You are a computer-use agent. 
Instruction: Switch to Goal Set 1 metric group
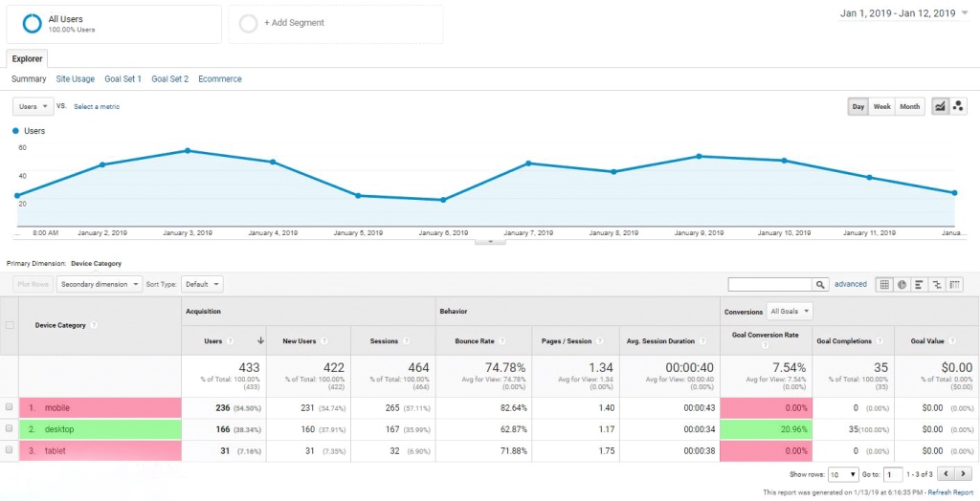[123, 78]
